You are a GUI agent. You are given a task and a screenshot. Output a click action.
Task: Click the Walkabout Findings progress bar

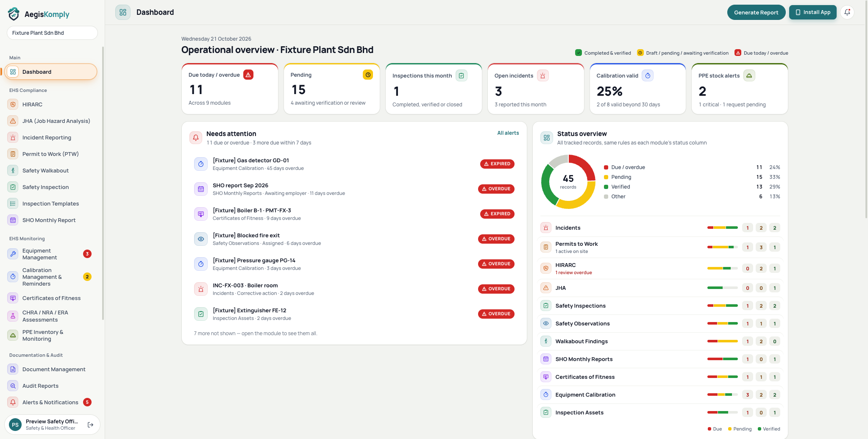click(722, 341)
